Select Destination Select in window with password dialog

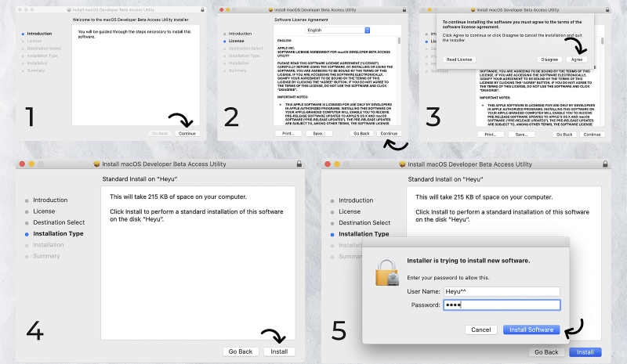tap(364, 222)
